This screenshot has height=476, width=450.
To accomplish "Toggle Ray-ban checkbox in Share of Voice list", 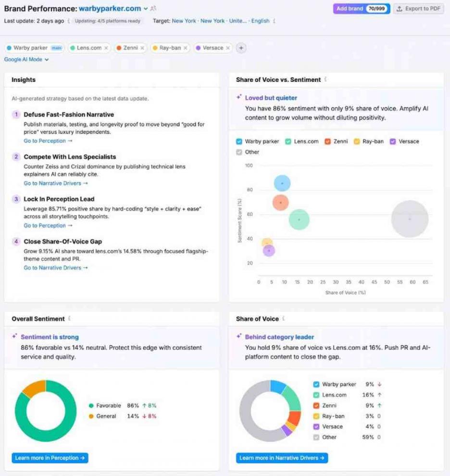I will [x=316, y=416].
